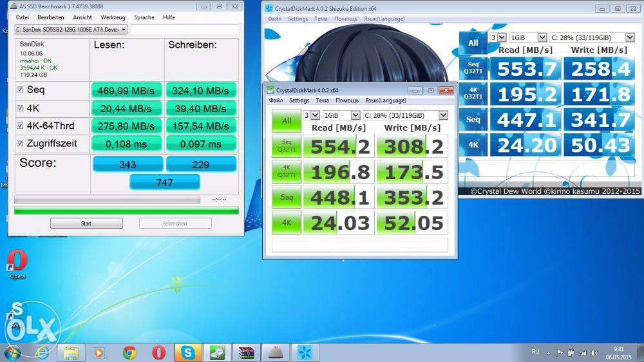This screenshot has height=362, width=644.
Task: Launch Google Chrome from the taskbar
Action: click(x=129, y=353)
